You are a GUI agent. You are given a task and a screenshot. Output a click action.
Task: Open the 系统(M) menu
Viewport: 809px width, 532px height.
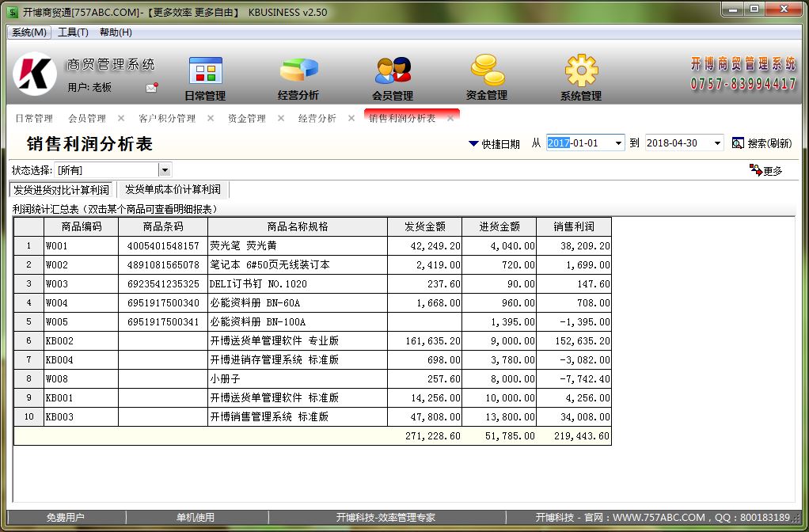click(29, 32)
